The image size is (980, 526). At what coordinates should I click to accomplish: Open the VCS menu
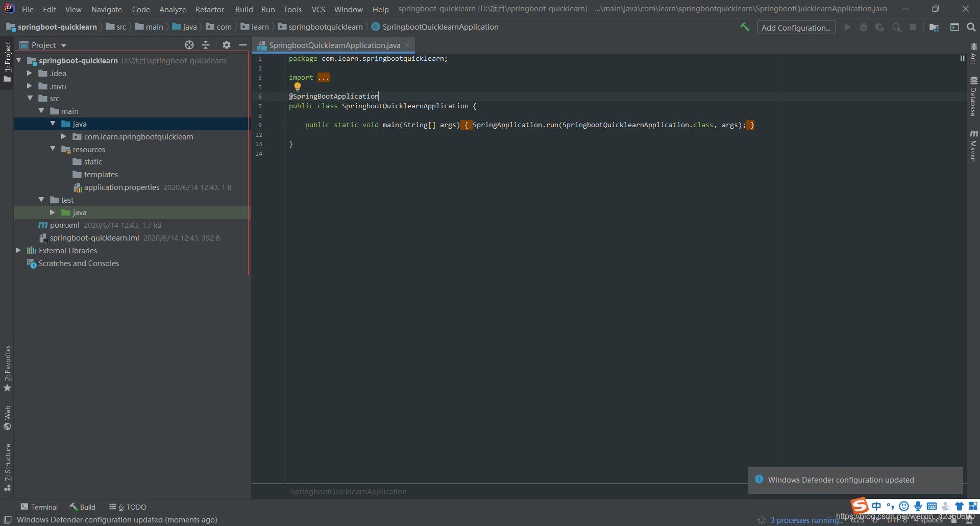(318, 9)
